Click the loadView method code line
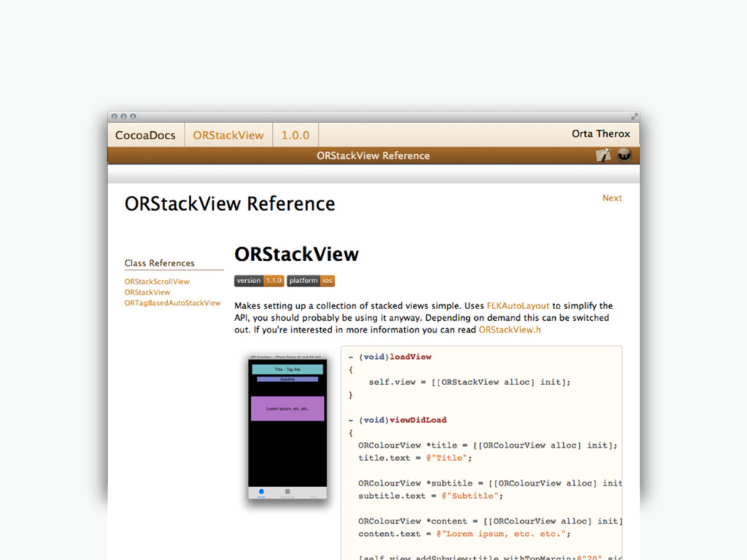The image size is (747, 560). click(390, 357)
